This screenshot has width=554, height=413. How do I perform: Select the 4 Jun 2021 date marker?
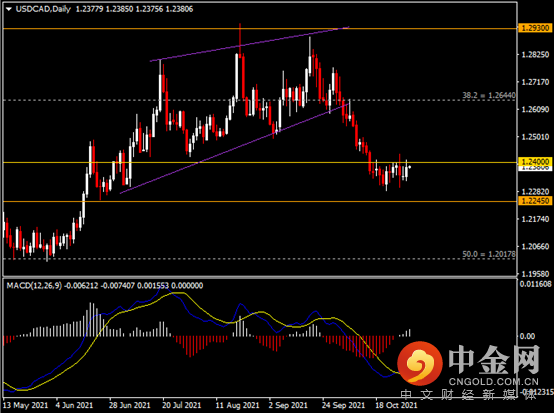click(x=74, y=405)
